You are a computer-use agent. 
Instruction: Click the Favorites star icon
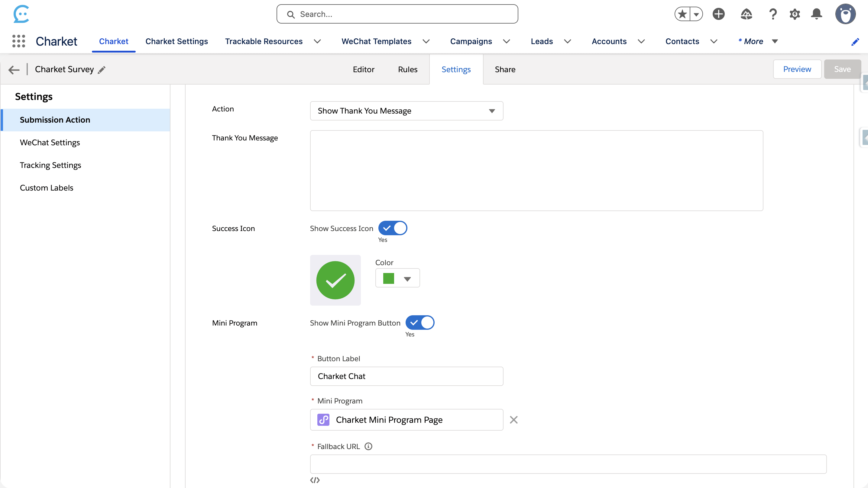(682, 14)
